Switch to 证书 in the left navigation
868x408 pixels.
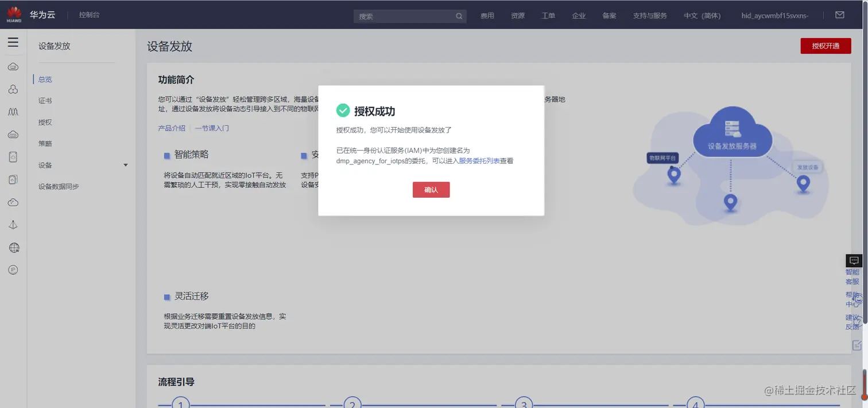tap(45, 100)
